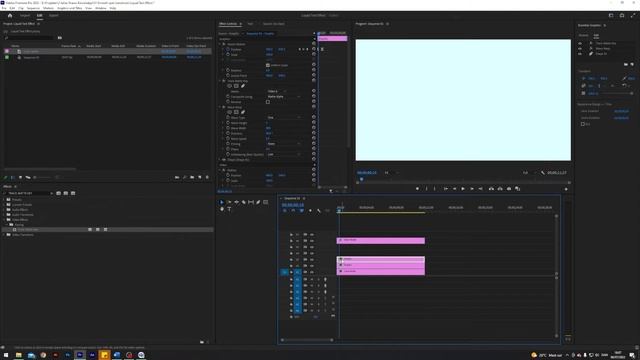
Task: Toggle the Anchor Point stopwatch under Vector Motion
Action: [x=228, y=76]
